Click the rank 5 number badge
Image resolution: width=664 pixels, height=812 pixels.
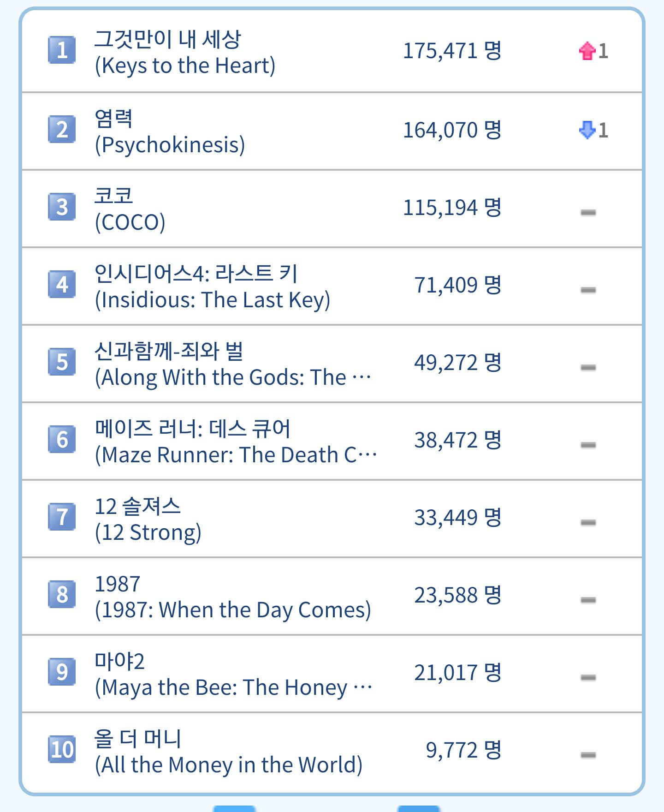click(x=62, y=362)
